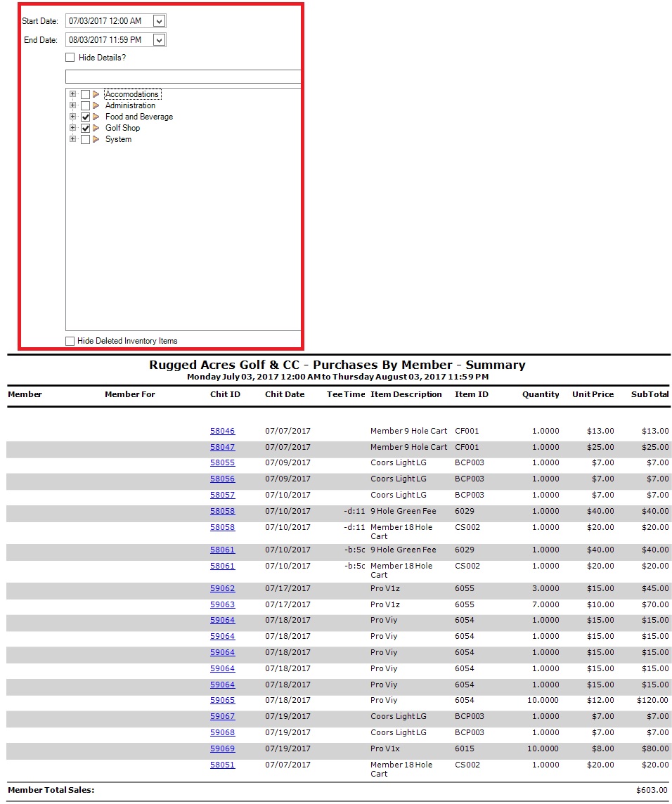Open the End Date dropdown arrow
The width and height of the screenshot is (672, 804).
[159, 40]
